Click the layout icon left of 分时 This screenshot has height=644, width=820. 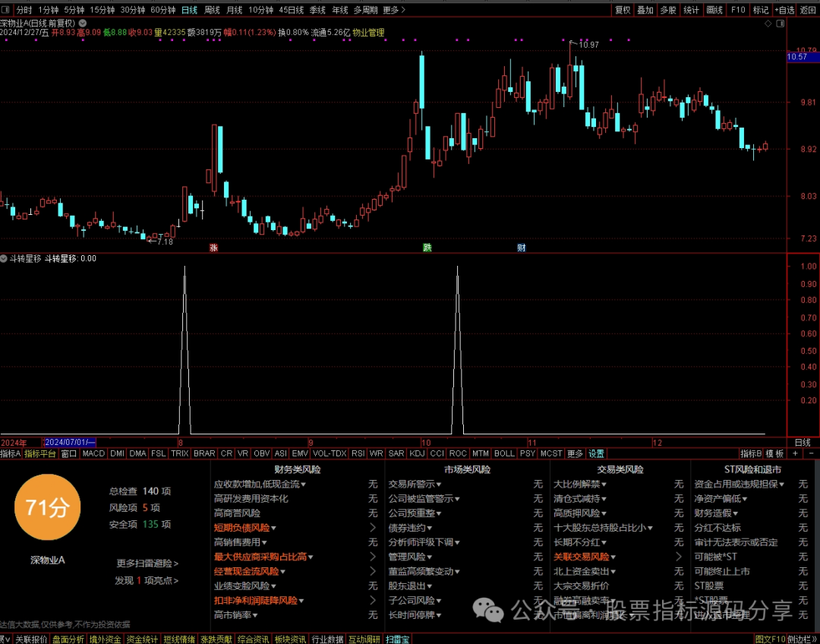pos(8,10)
